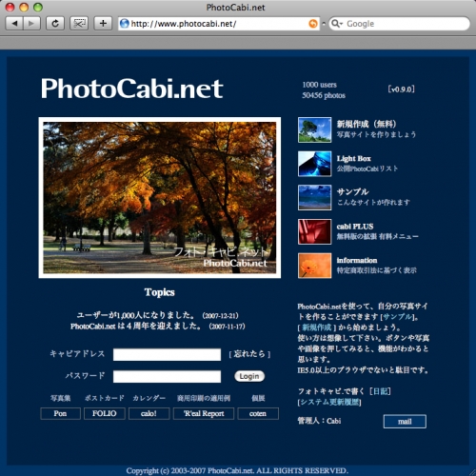476x476 pixels.
Task: Open the blue Light Box thumbnail
Action: point(314,164)
